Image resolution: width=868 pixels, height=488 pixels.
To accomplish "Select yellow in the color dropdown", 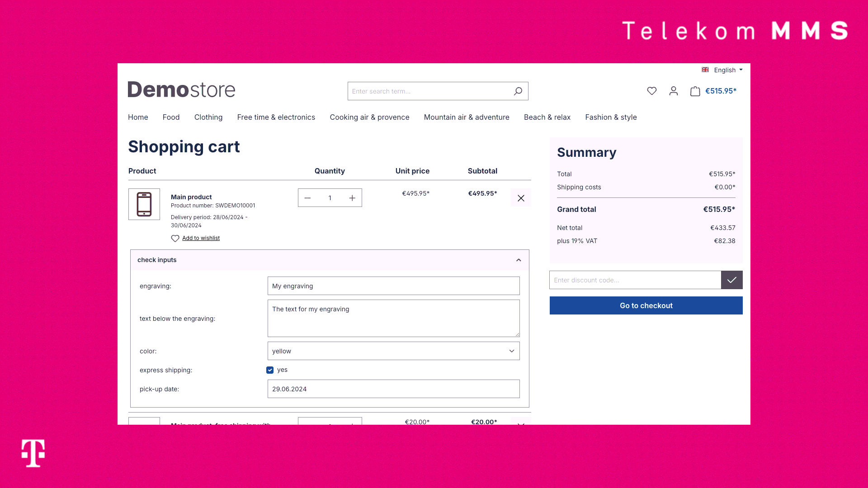I will 393,351.
